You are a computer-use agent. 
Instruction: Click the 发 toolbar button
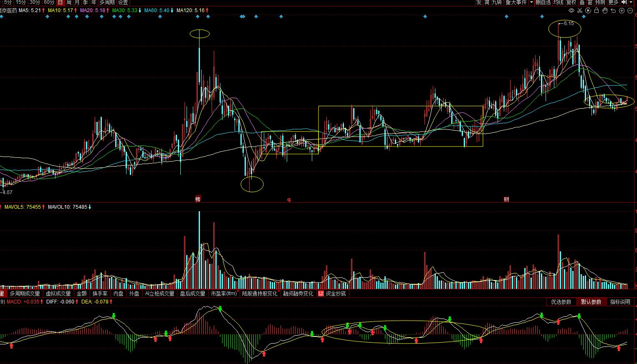tap(479, 3)
